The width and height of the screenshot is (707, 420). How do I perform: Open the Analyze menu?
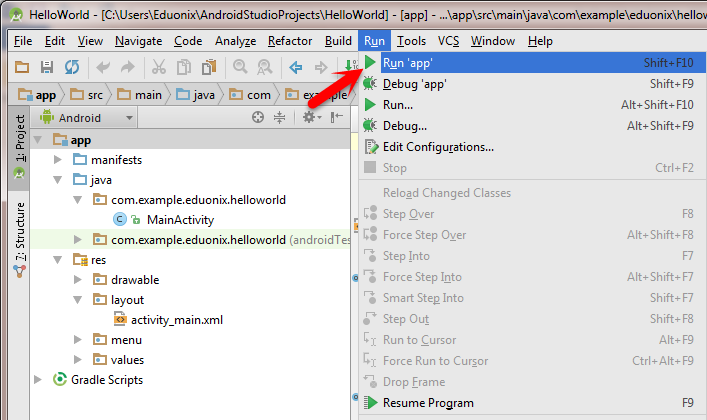click(235, 41)
